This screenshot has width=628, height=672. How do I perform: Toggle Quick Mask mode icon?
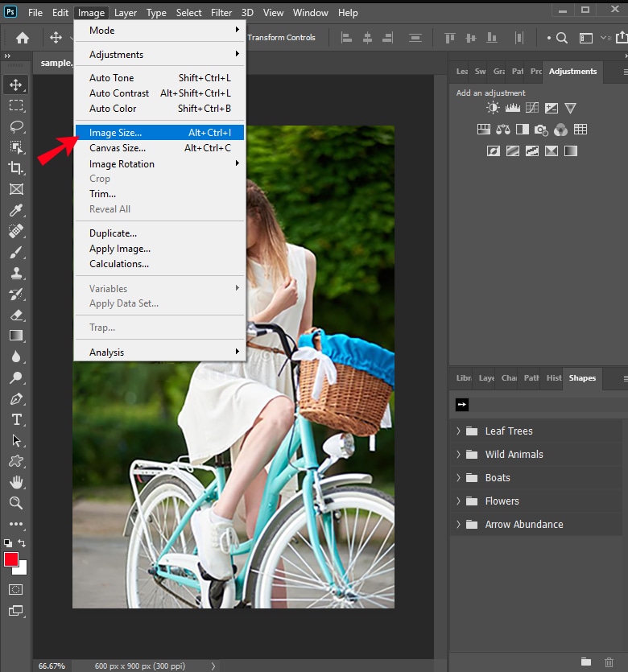(x=16, y=590)
